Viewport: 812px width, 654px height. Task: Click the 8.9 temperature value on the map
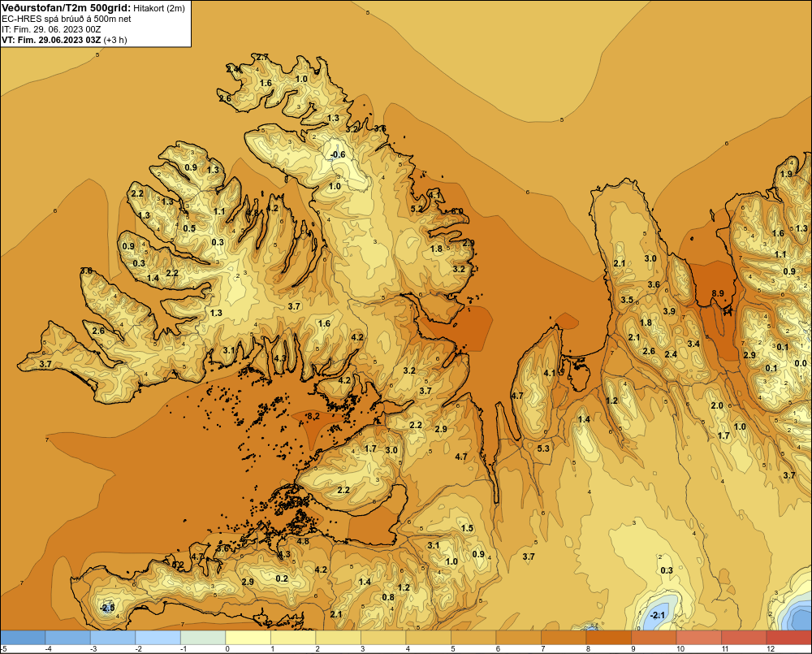pos(718,293)
